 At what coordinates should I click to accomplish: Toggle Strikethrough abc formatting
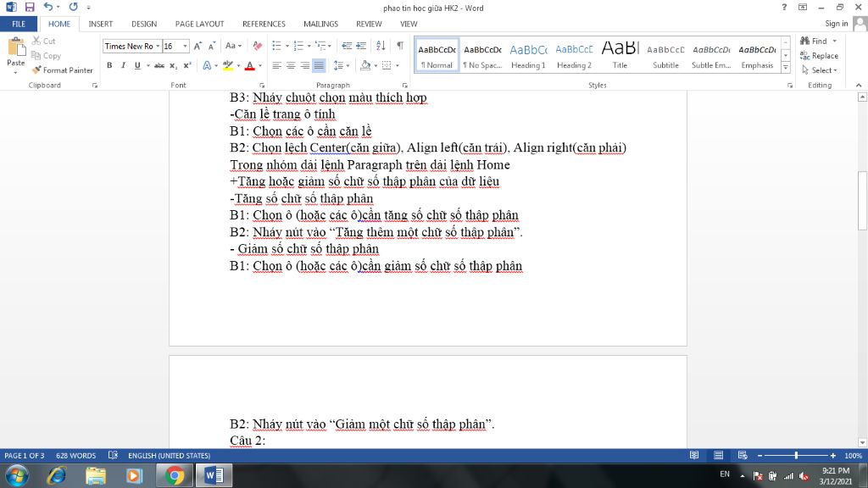click(159, 65)
